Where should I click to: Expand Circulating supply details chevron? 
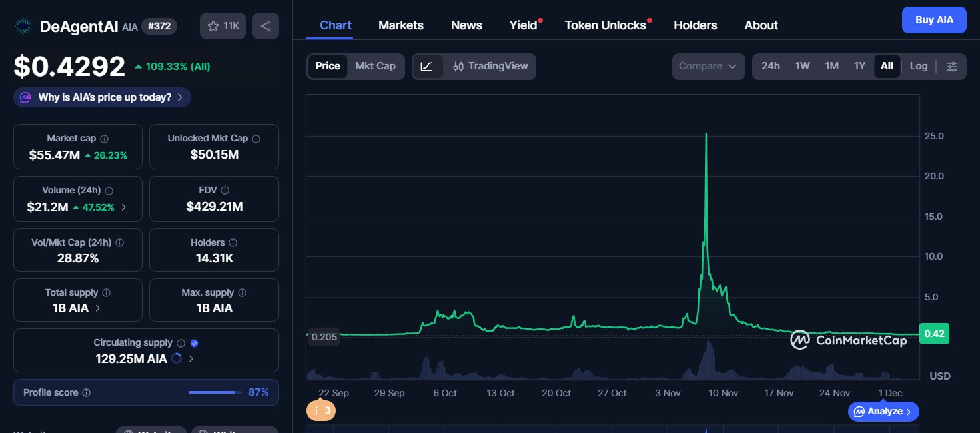[x=191, y=359]
